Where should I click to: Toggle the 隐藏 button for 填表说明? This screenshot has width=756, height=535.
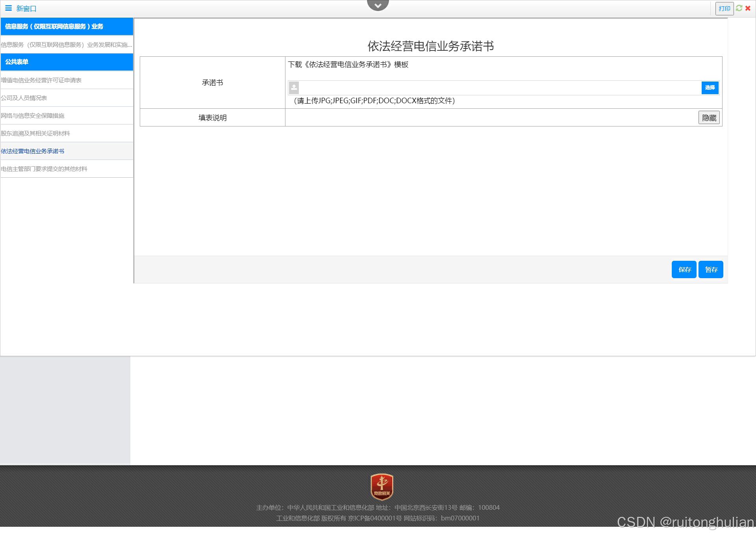(x=709, y=117)
